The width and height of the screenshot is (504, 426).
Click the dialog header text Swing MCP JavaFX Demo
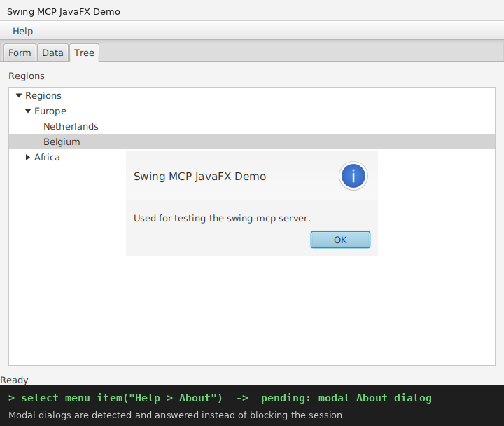click(200, 177)
